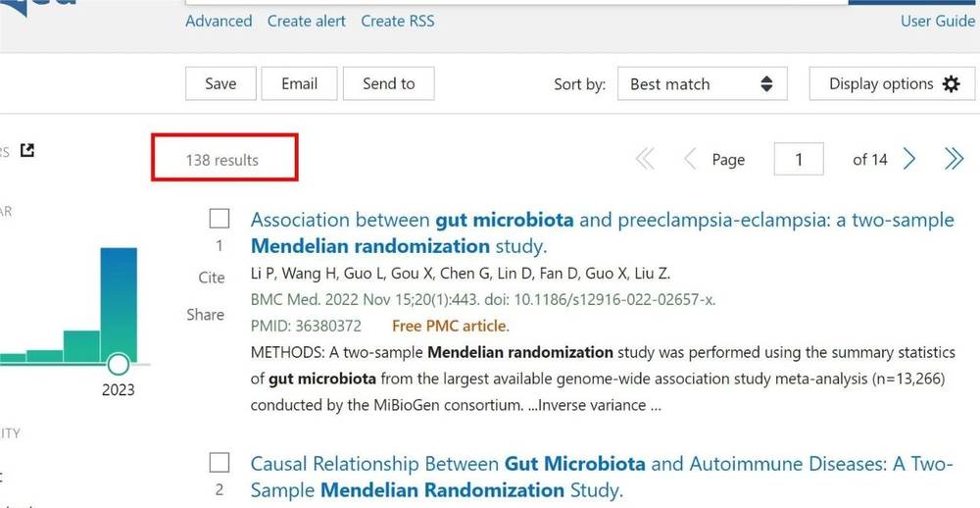Viewport: 980px width, 508px height.
Task: Click the external link icon in the left sidebar
Action: (x=27, y=151)
